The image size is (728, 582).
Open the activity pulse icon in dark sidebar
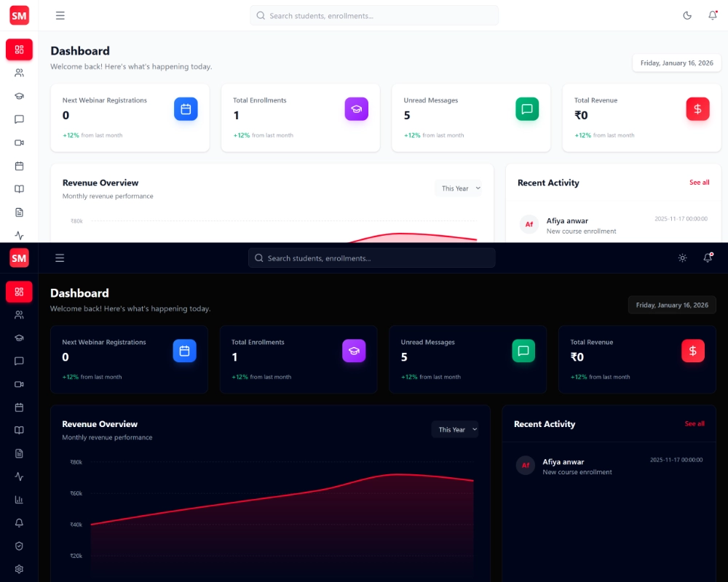(x=19, y=477)
